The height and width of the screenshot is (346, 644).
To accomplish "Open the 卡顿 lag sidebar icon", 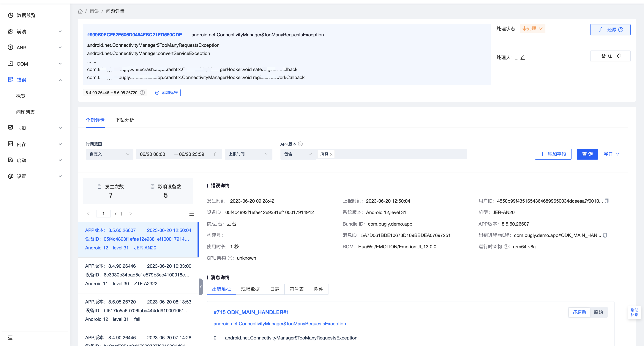I will [10, 128].
